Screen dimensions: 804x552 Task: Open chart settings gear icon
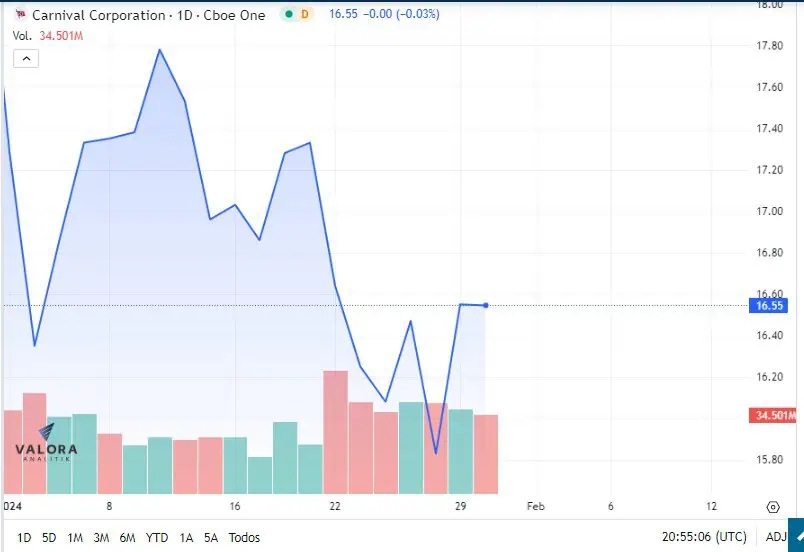tap(773, 507)
